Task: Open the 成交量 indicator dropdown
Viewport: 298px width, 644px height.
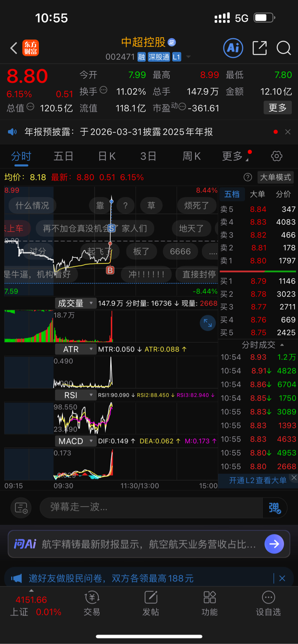Action: click(x=75, y=303)
